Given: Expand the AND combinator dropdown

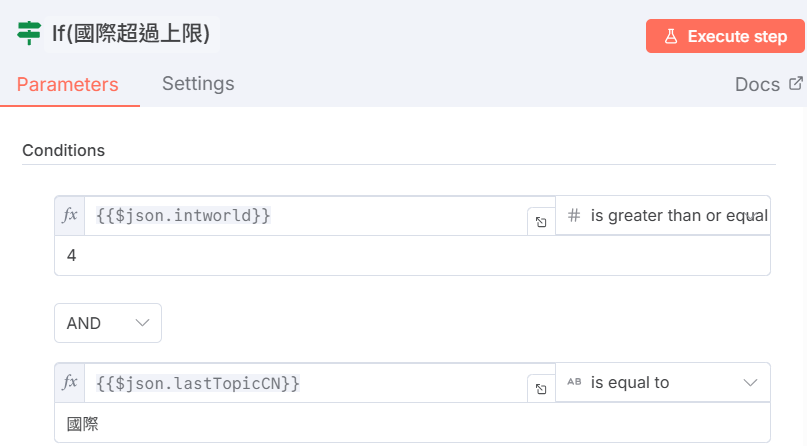Looking at the screenshot, I should [108, 323].
